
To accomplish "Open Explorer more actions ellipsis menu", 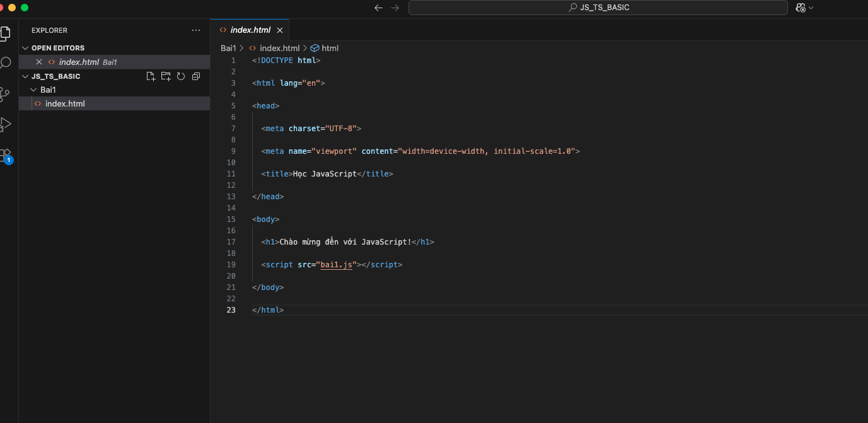I will pyautogui.click(x=196, y=30).
